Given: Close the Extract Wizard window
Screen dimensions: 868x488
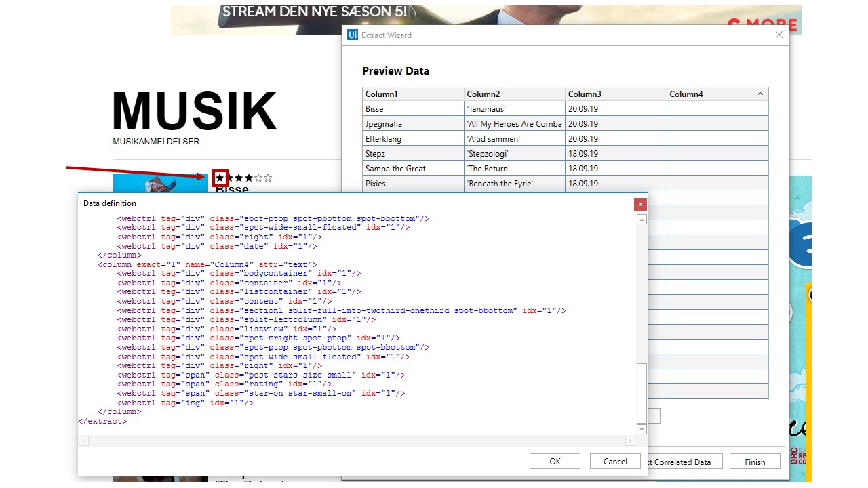Looking at the screenshot, I should tap(779, 35).
